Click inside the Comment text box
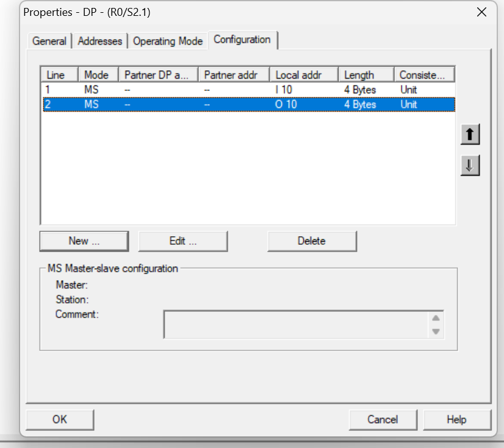This screenshot has width=504, height=448. click(x=296, y=325)
